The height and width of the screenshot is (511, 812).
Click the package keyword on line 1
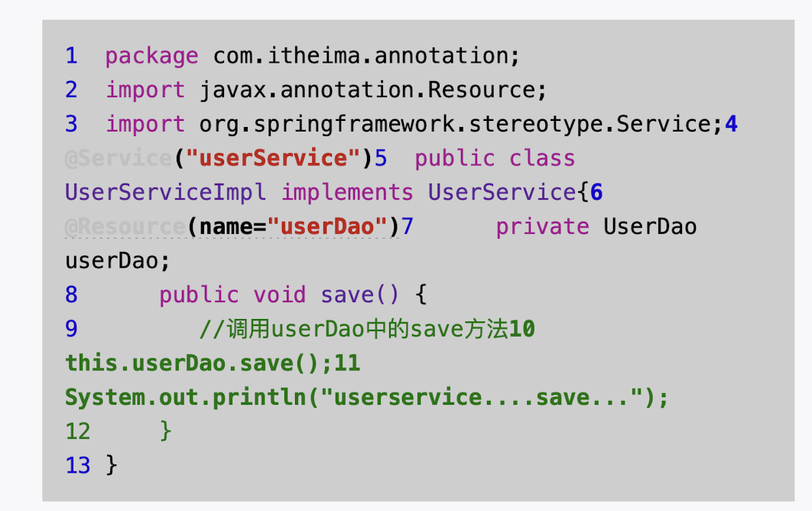[151, 56]
